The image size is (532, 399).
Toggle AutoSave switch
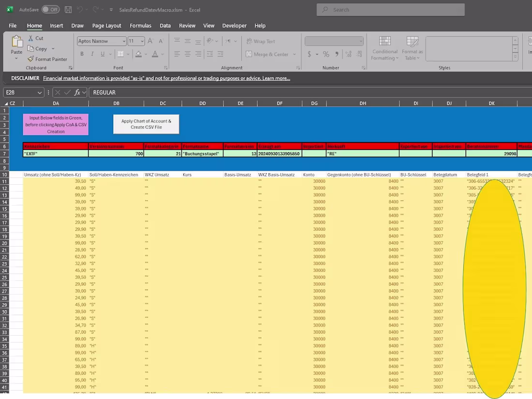click(51, 10)
